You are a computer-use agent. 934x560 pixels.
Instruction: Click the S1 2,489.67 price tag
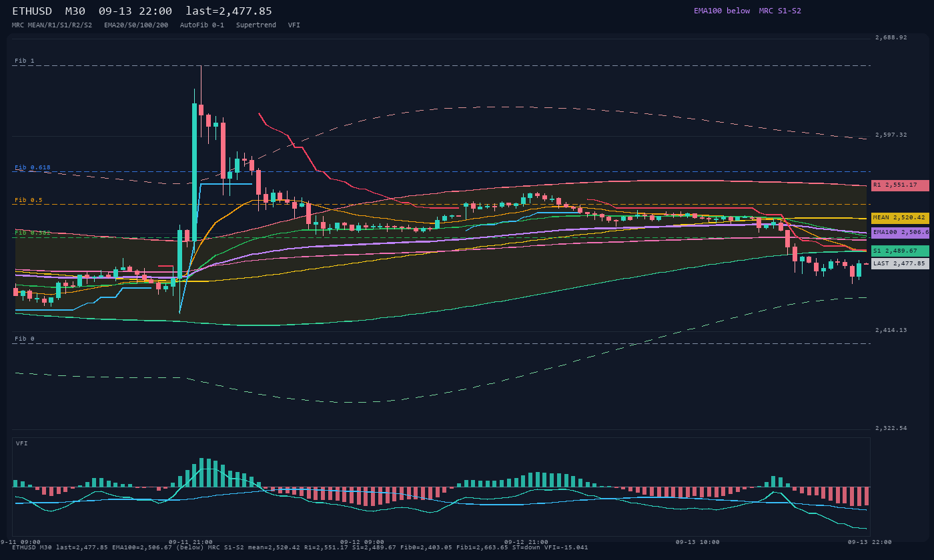(x=900, y=251)
